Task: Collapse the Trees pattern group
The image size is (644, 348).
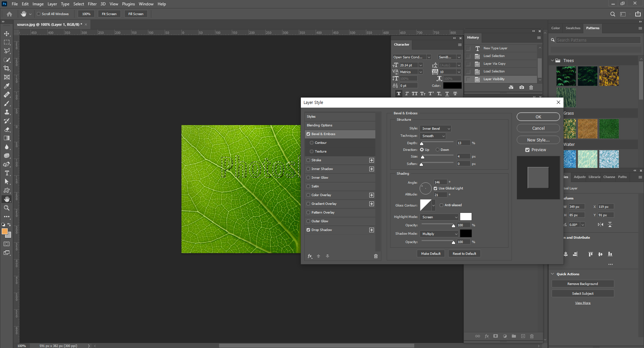Action: pyautogui.click(x=552, y=61)
